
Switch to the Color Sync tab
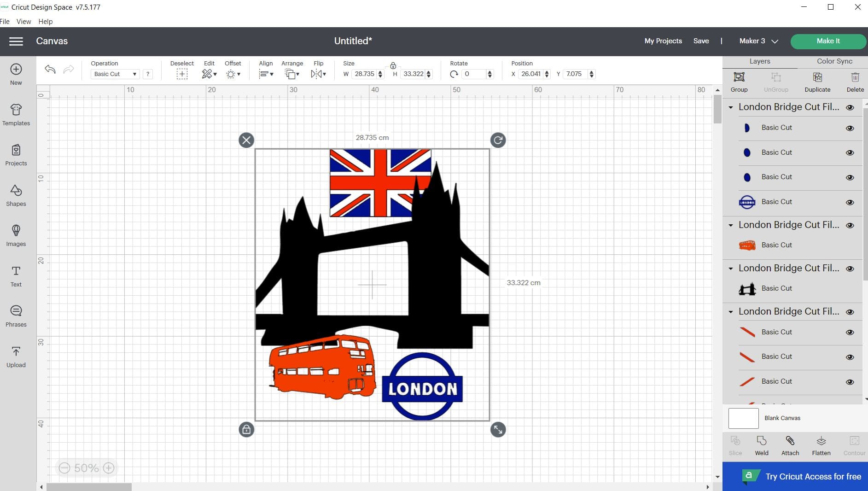coord(834,61)
